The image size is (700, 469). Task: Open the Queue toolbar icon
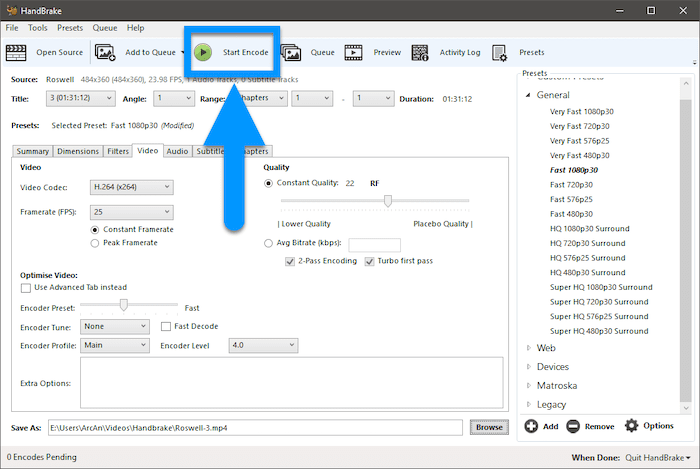(x=291, y=53)
